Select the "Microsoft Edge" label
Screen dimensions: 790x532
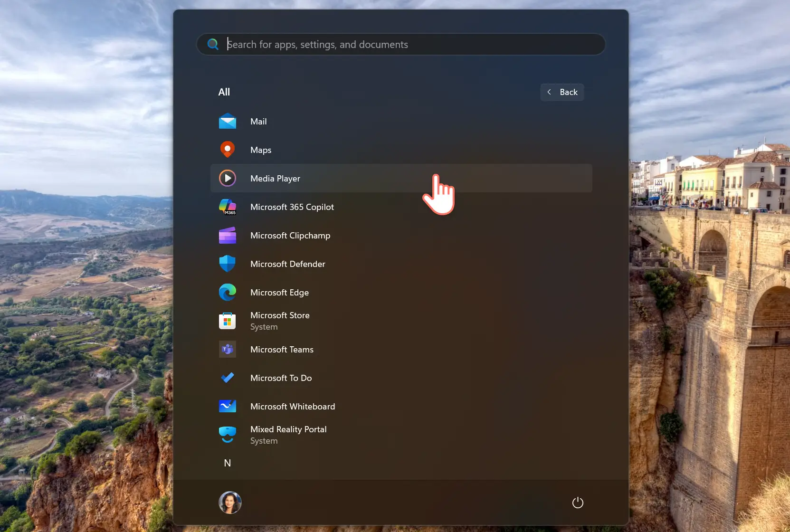(279, 293)
